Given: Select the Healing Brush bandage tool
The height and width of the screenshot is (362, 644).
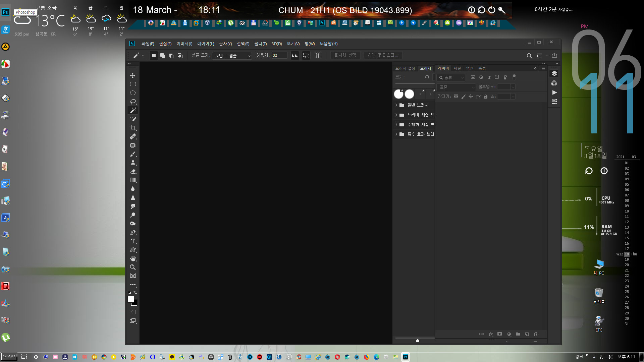Looking at the screenshot, I should point(133,136).
